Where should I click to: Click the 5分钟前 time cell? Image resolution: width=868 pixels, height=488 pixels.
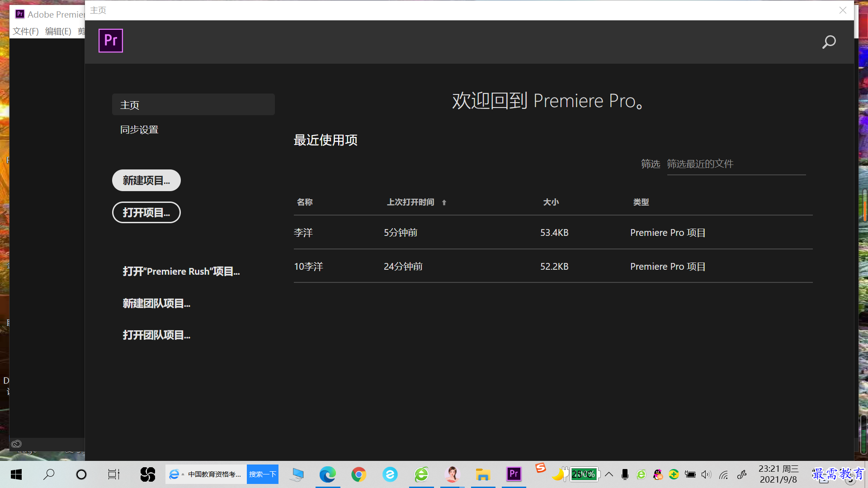click(x=401, y=233)
